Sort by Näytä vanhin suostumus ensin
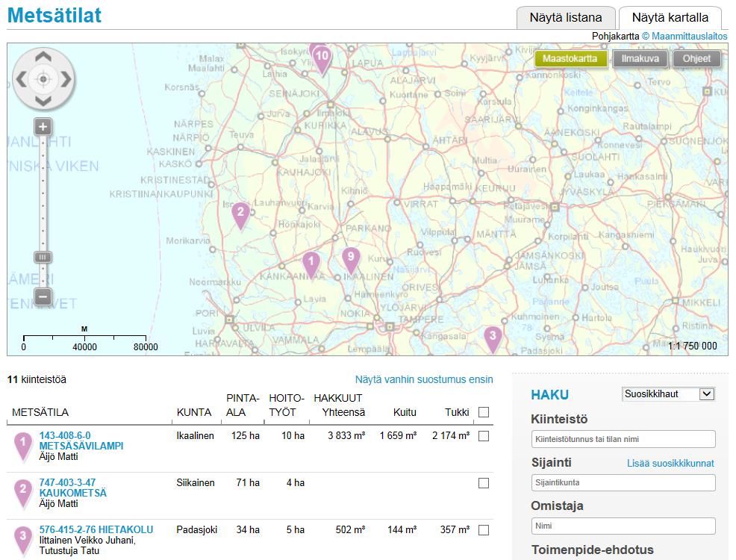Image resolution: width=736 pixels, height=560 pixels. (x=424, y=379)
